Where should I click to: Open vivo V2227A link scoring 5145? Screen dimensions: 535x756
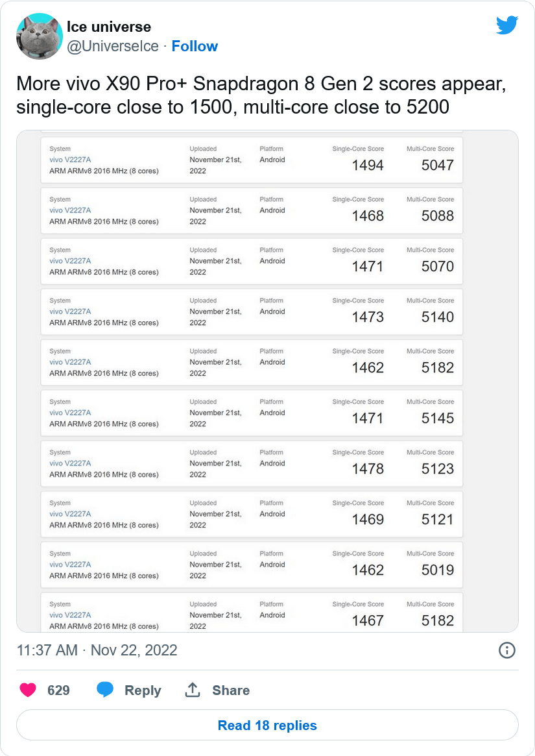pos(70,413)
